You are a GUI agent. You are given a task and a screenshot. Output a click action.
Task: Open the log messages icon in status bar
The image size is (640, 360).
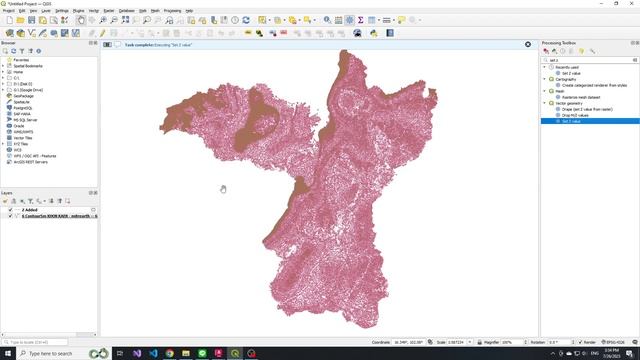point(635,342)
